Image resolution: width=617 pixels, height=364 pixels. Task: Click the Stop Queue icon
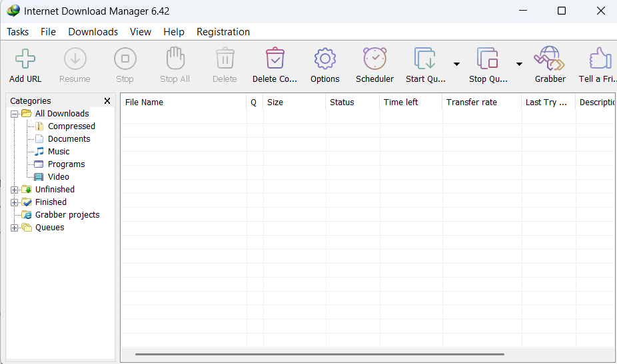coord(488,60)
